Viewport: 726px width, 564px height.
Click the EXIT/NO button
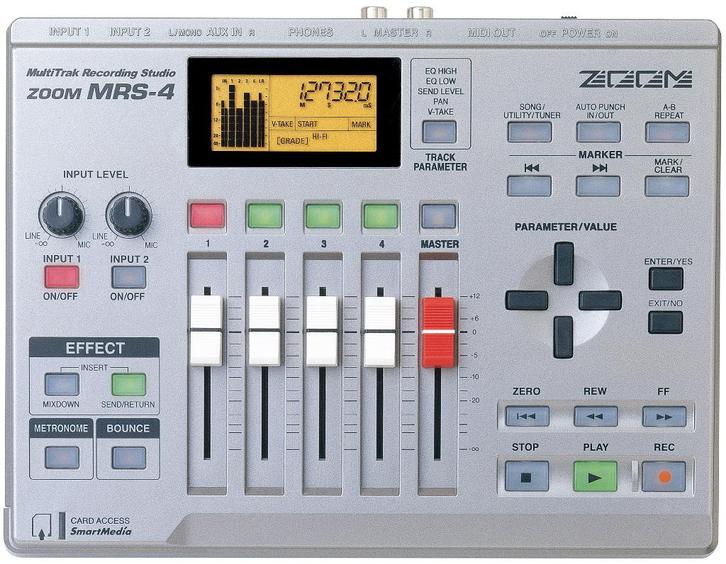[665, 322]
